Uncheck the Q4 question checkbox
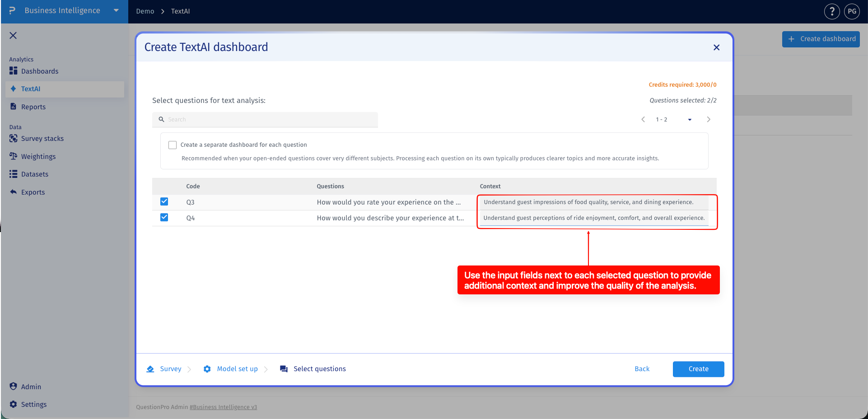The width and height of the screenshot is (868, 419). (164, 217)
